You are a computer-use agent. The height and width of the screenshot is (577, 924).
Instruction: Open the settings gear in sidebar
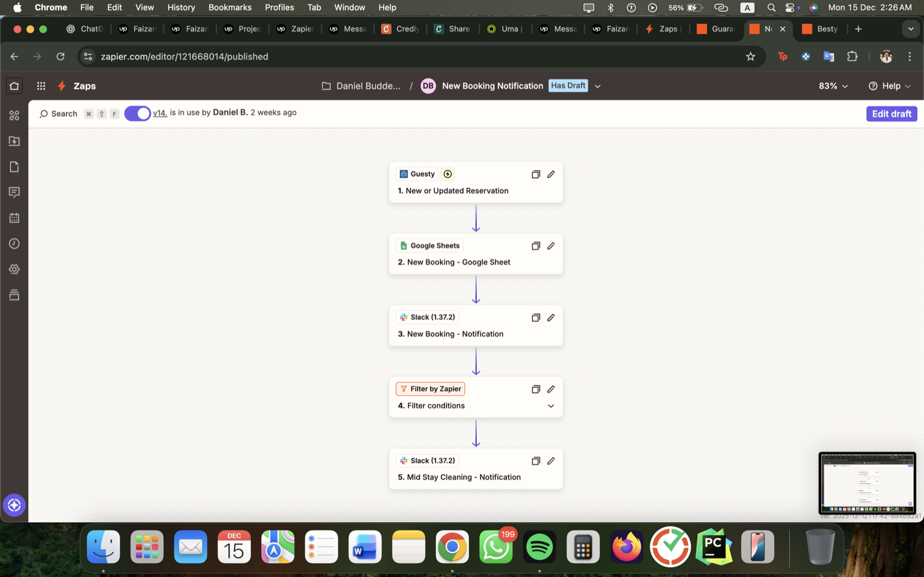[14, 270]
